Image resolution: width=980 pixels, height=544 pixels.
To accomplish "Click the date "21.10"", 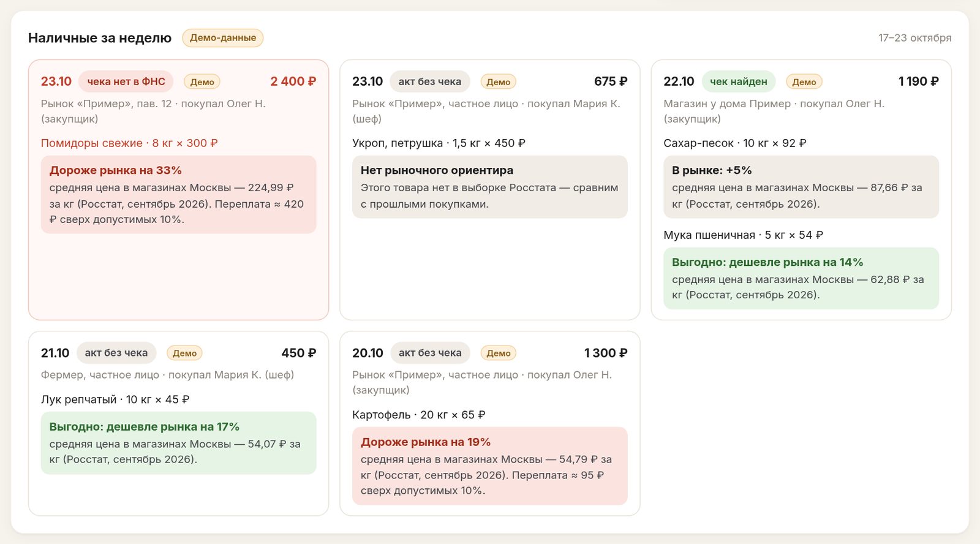I will 55,353.
